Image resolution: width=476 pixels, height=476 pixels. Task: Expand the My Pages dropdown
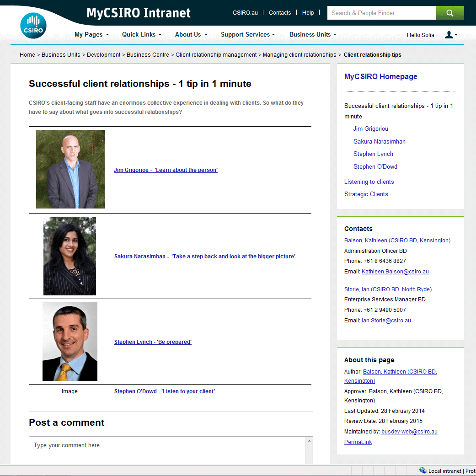(x=91, y=35)
